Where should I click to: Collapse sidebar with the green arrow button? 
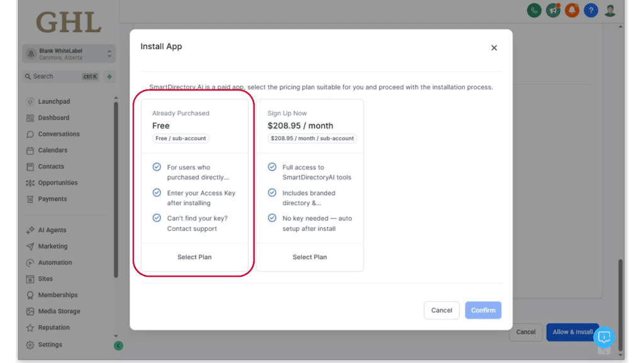tap(118, 345)
